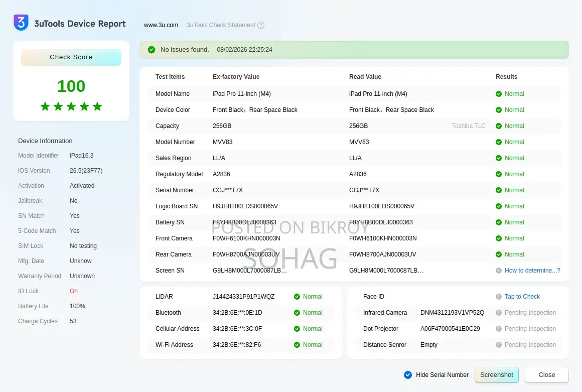Click the Serial Number Normal check icon
Image resolution: width=582 pixels, height=392 pixels.
pos(499,190)
